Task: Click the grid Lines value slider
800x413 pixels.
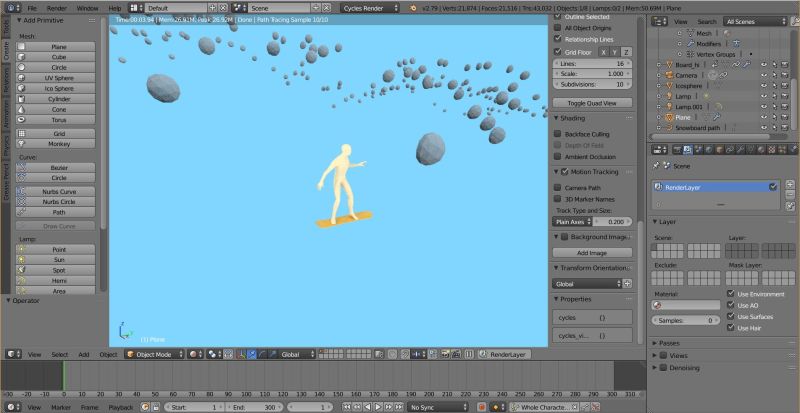Action: tap(592, 64)
